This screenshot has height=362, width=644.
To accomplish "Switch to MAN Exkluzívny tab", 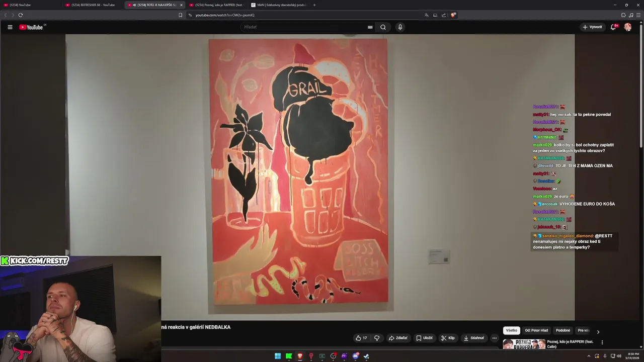I will (278, 5).
